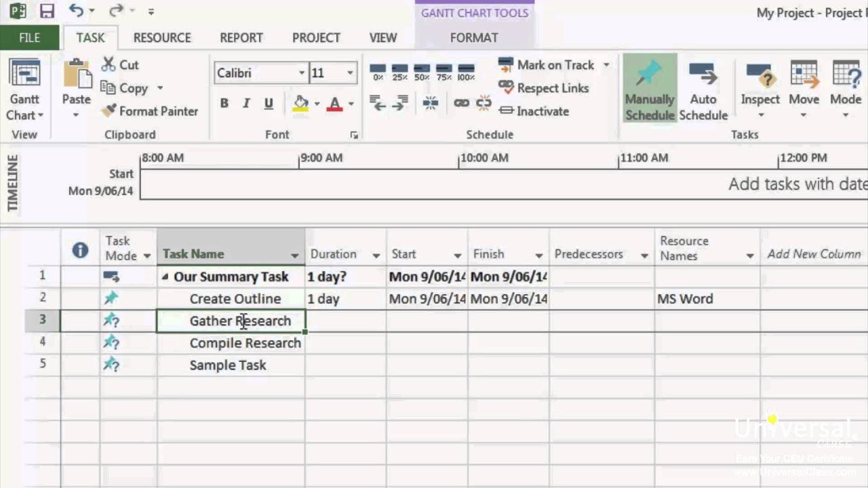Click the Cut scissors button

pyautogui.click(x=120, y=65)
